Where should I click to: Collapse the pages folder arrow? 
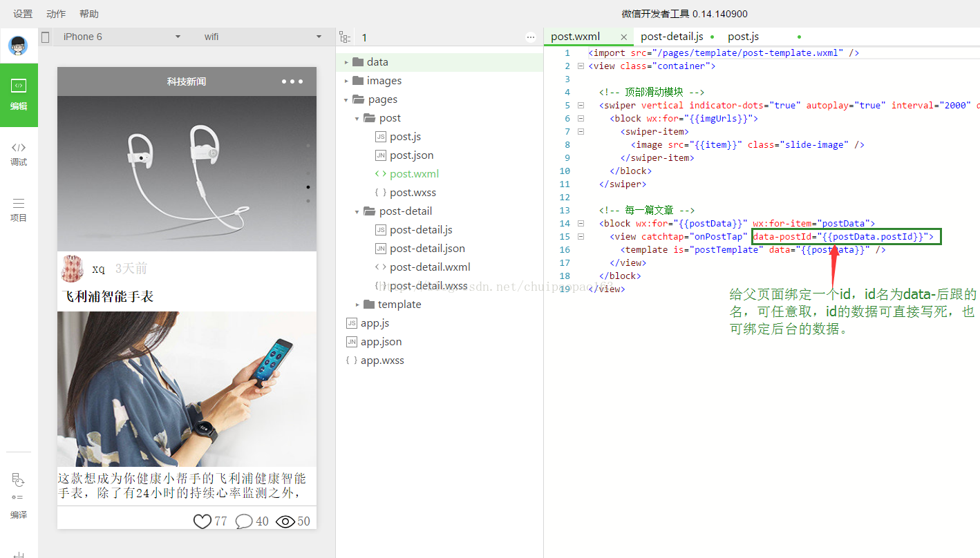(x=346, y=99)
